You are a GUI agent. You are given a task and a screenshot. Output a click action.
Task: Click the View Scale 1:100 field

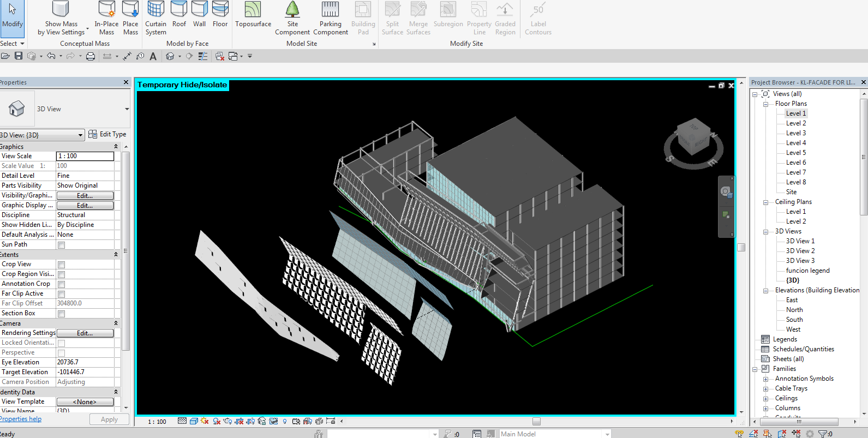click(x=85, y=156)
